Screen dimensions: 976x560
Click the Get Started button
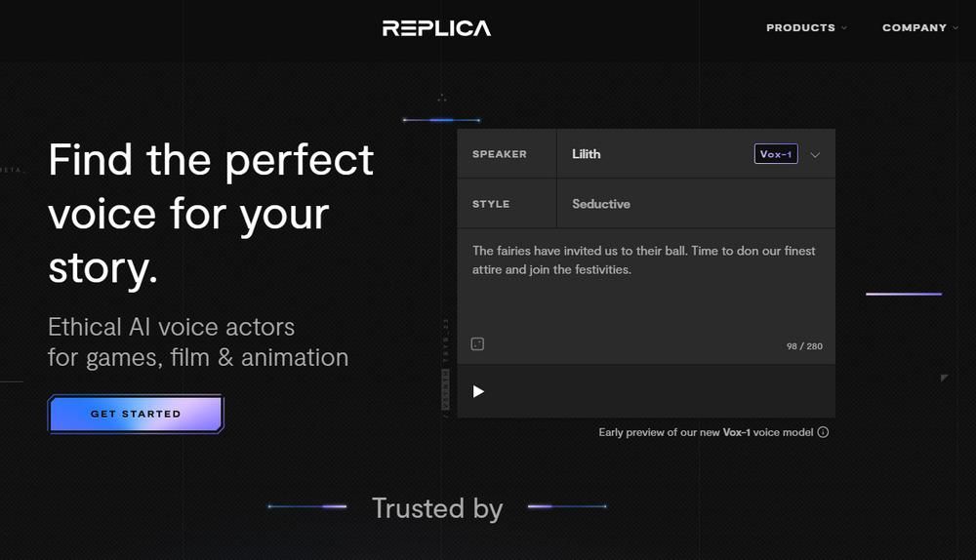click(x=136, y=414)
